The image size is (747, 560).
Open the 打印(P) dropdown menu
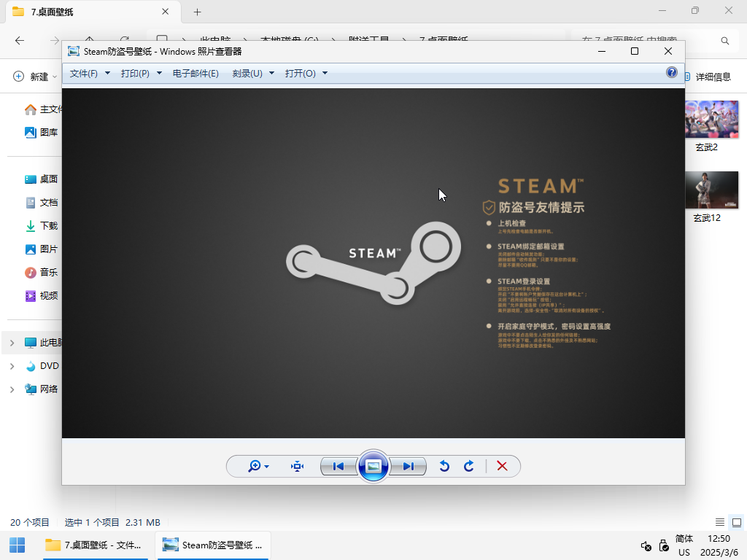tap(141, 74)
